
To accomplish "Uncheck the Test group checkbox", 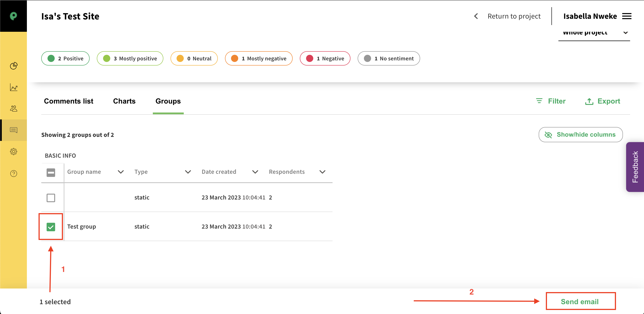I will (x=51, y=227).
